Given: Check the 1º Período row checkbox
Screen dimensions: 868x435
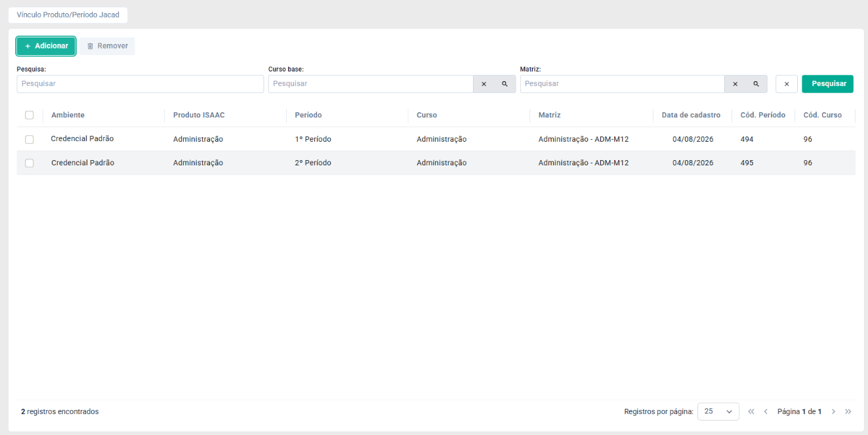Looking at the screenshot, I should click(x=30, y=139).
